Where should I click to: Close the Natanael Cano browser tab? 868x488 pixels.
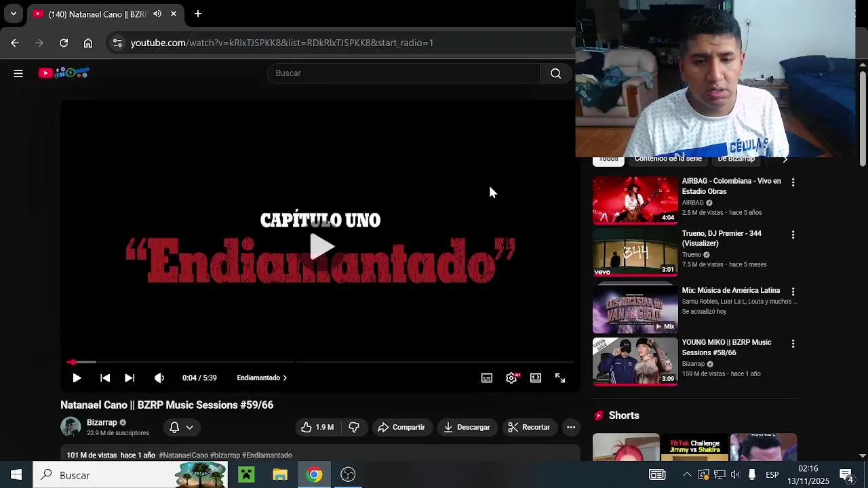174,14
